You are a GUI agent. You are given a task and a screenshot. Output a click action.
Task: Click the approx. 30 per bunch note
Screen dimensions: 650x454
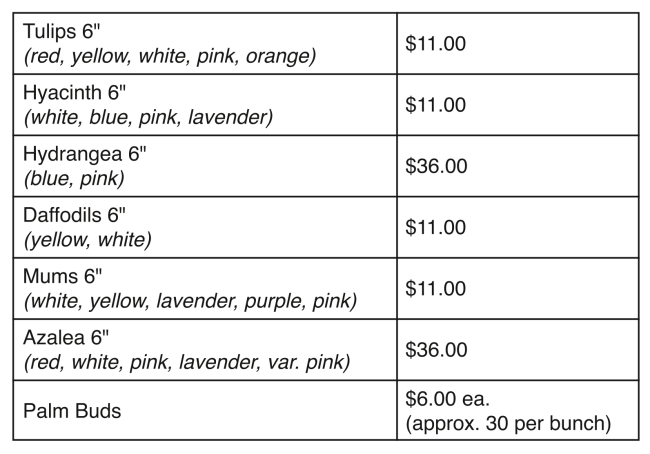click(x=508, y=423)
